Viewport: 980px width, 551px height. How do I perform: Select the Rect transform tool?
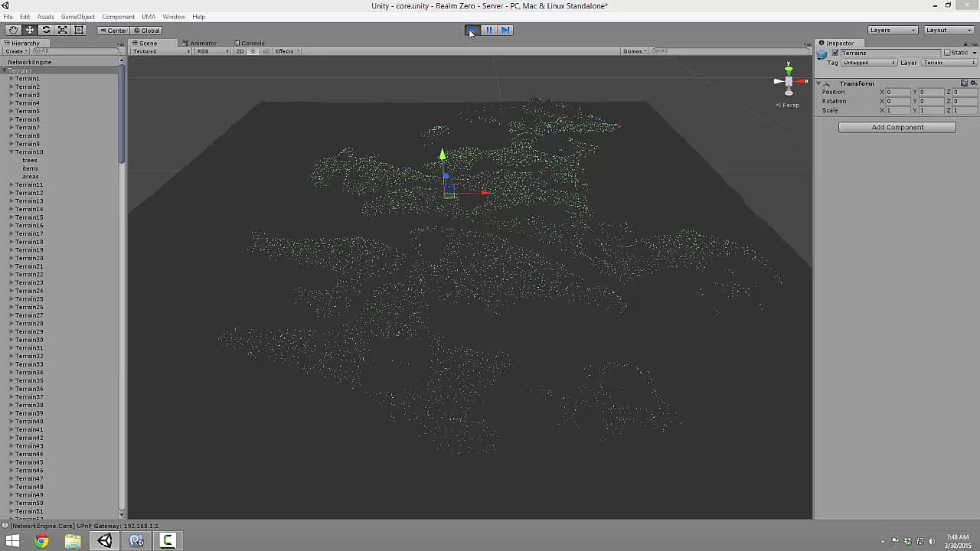pos(79,29)
